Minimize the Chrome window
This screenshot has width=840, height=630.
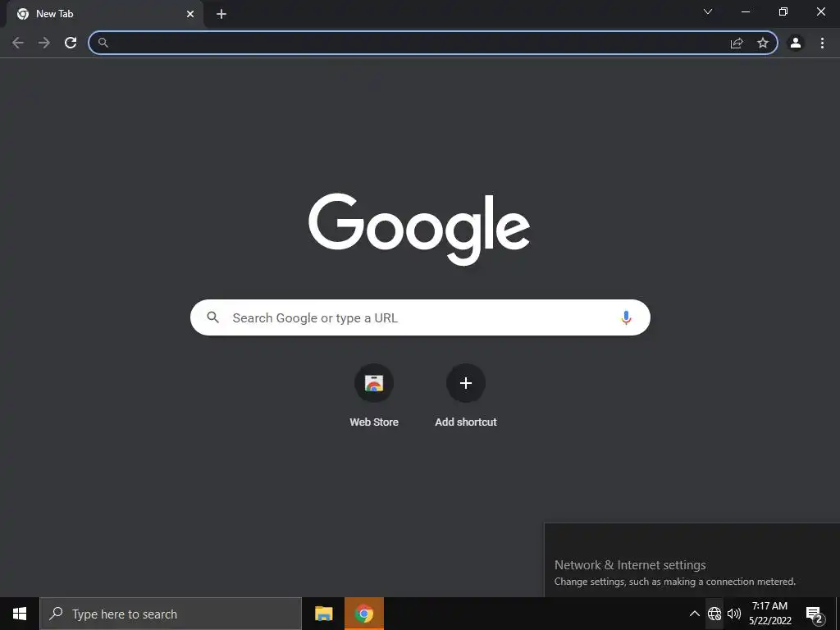(746, 11)
